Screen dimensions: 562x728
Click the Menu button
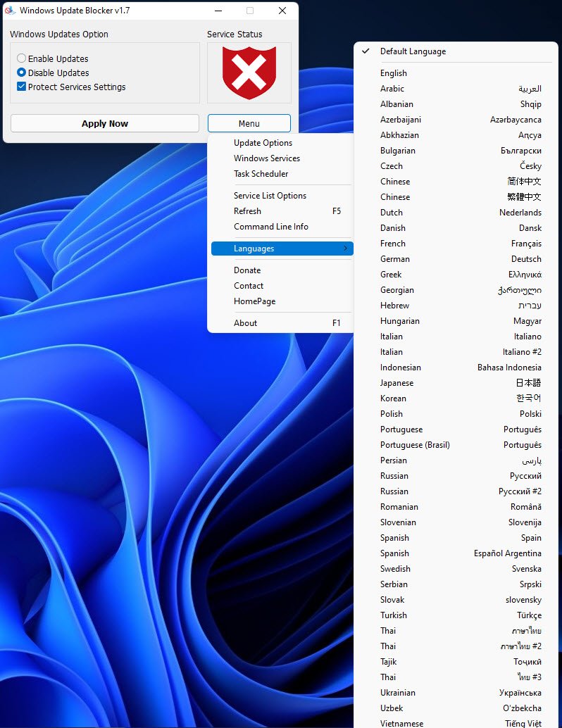point(249,123)
